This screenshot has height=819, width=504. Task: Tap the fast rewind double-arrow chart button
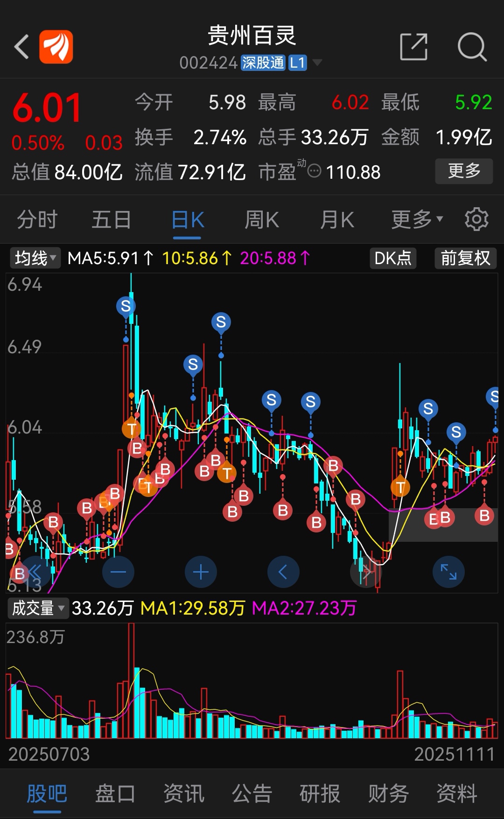(x=35, y=572)
